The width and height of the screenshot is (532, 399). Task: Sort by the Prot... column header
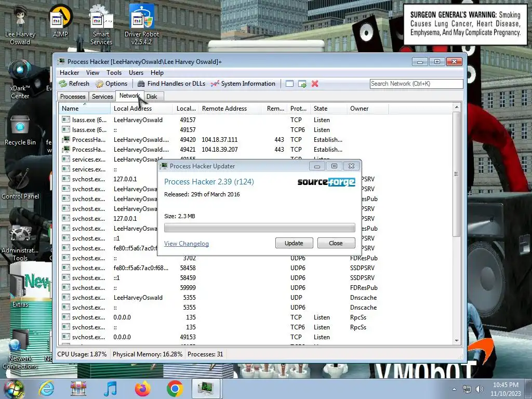[299, 109]
